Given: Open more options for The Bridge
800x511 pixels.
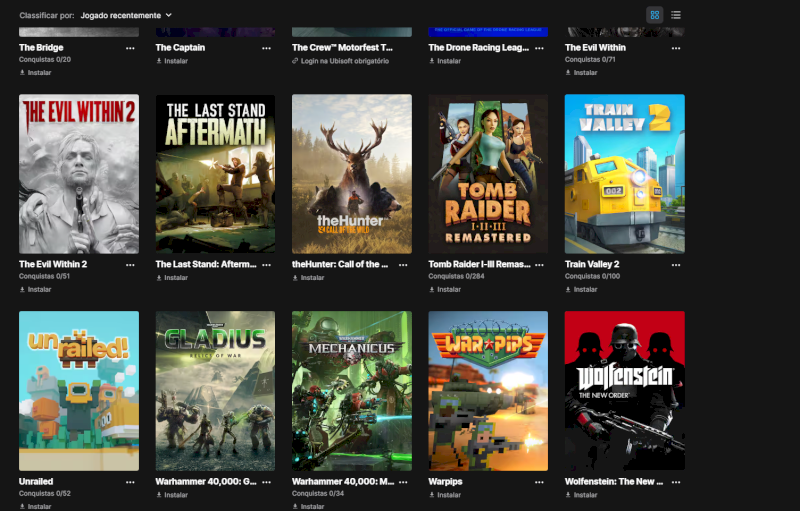Looking at the screenshot, I should (x=130, y=48).
